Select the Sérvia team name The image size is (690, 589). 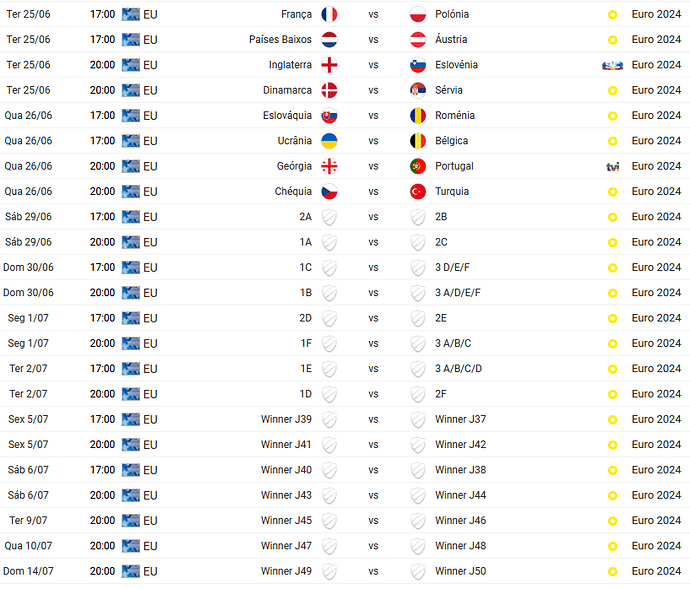pyautogui.click(x=448, y=90)
